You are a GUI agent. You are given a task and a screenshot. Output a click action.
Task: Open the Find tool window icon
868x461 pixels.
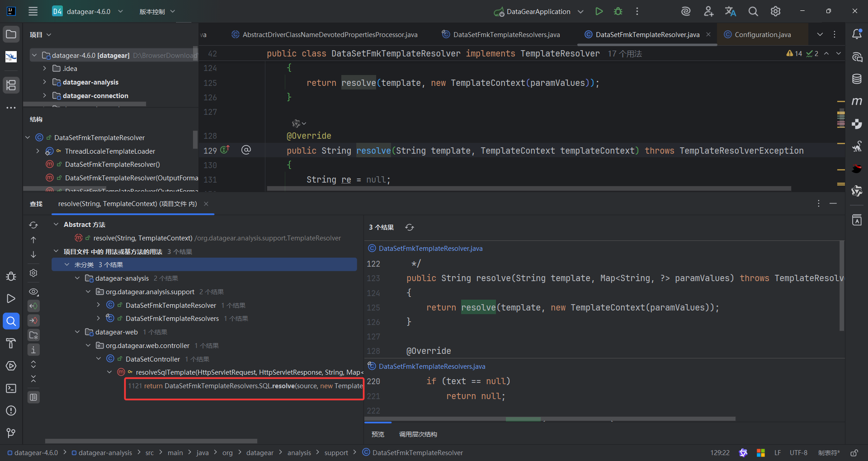pos(11,321)
